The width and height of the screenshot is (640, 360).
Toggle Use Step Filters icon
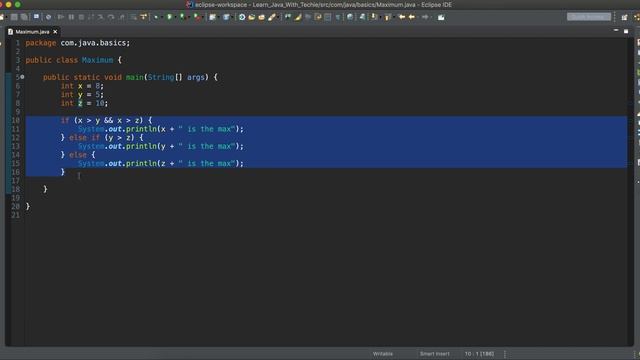[x=143, y=17]
